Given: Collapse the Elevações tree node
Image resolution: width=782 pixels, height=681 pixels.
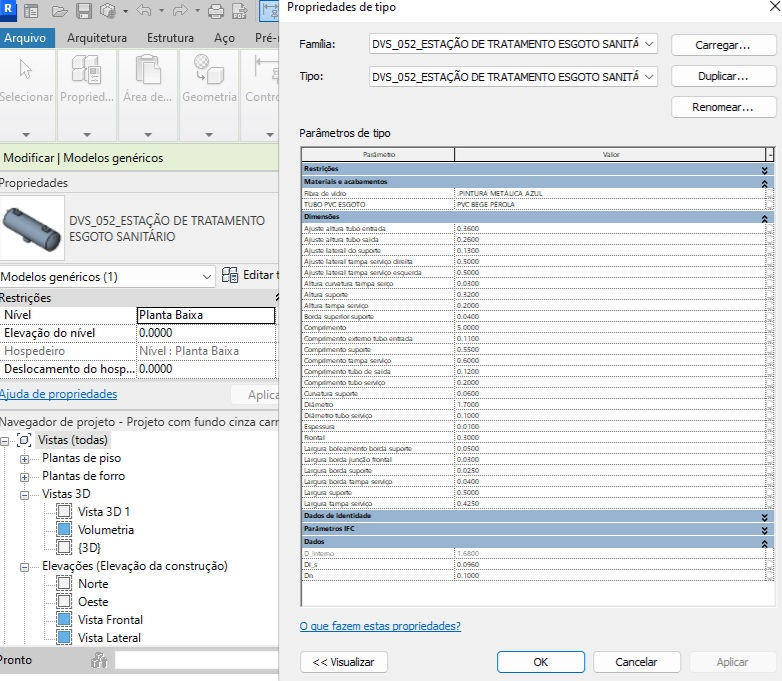Looking at the screenshot, I should tap(24, 567).
